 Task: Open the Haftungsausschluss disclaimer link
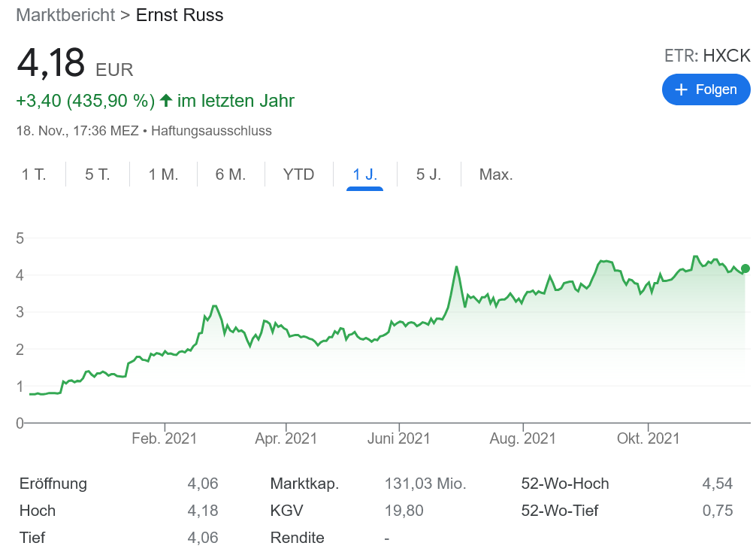pos(211,130)
